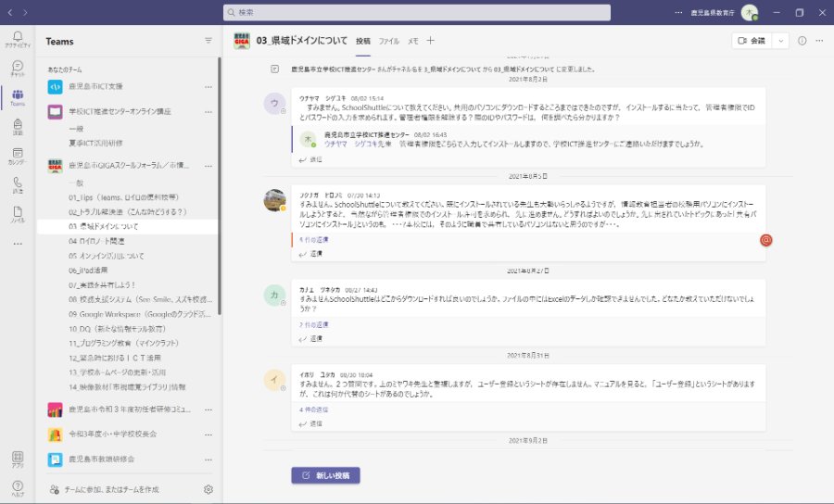Image resolution: width=834 pixels, height=504 pixels.
Task: Switch to the 投稿 tab
Action: click(x=363, y=41)
